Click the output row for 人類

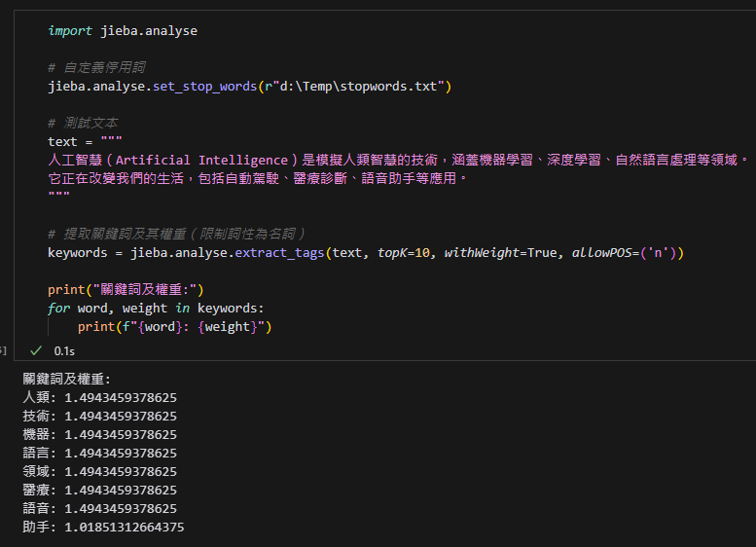pyautogui.click(x=100, y=397)
